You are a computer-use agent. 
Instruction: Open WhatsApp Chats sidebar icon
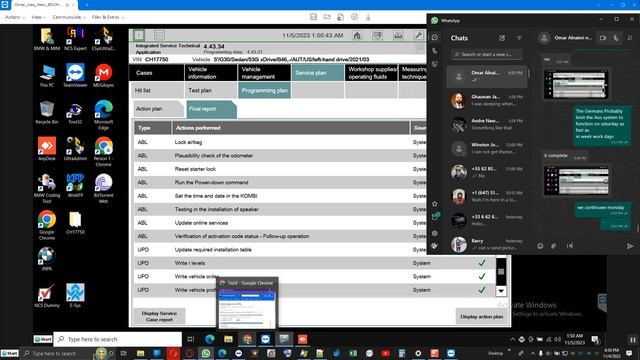click(435, 38)
